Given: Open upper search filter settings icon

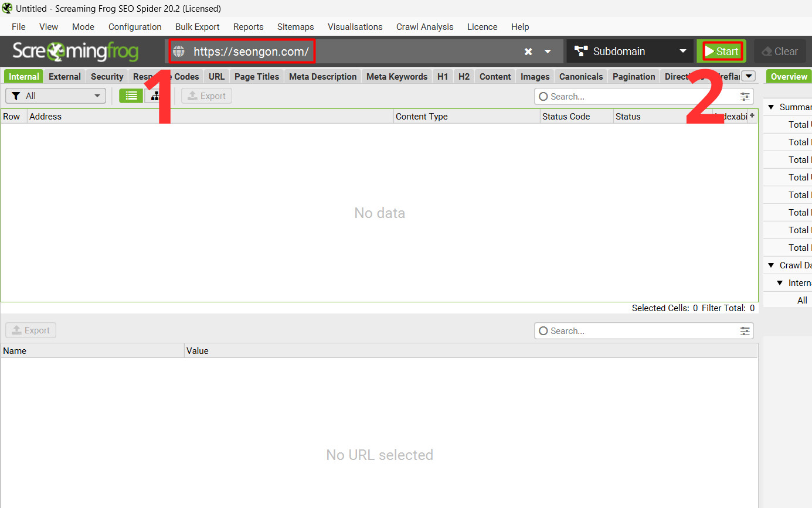Looking at the screenshot, I should pos(745,97).
